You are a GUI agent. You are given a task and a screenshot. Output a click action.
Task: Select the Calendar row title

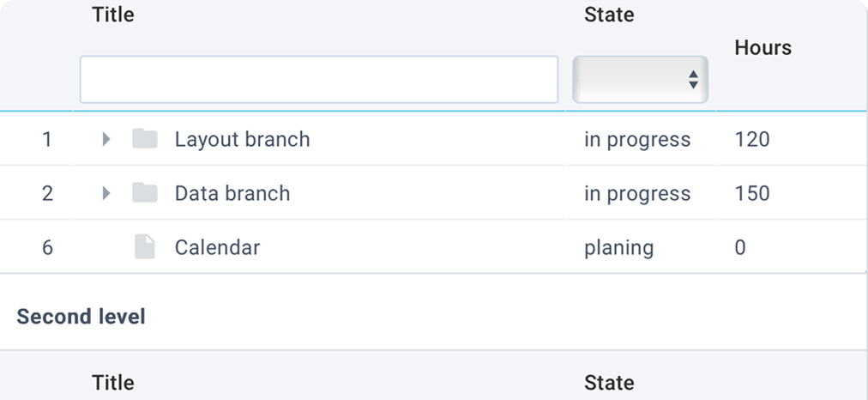217,248
